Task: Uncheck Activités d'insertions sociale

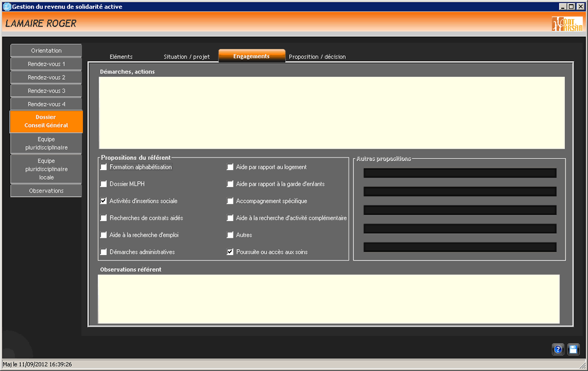Action: (104, 202)
